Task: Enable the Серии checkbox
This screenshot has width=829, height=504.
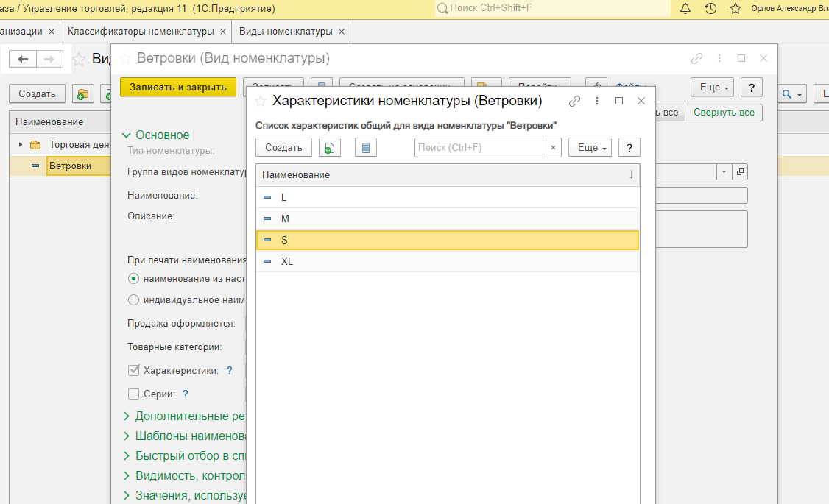Action: pyautogui.click(x=133, y=394)
